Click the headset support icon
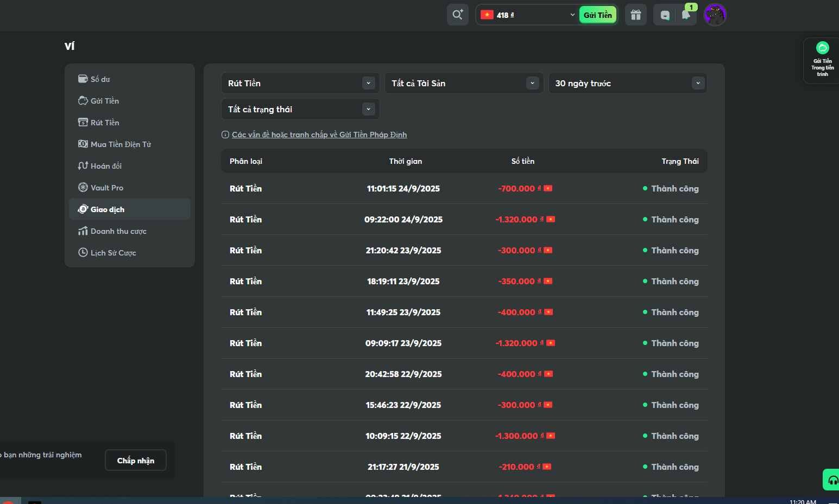Screen dimensions: 839x504 tap(832, 480)
